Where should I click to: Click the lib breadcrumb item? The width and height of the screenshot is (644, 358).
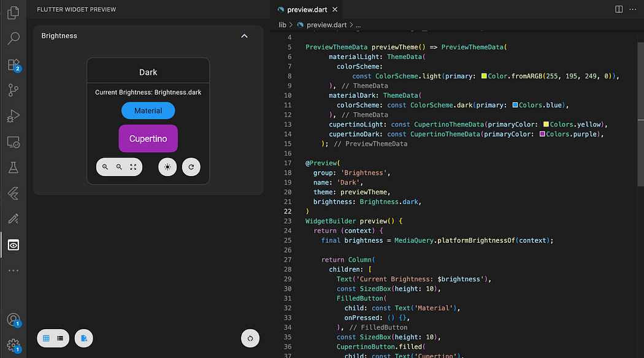(282, 25)
